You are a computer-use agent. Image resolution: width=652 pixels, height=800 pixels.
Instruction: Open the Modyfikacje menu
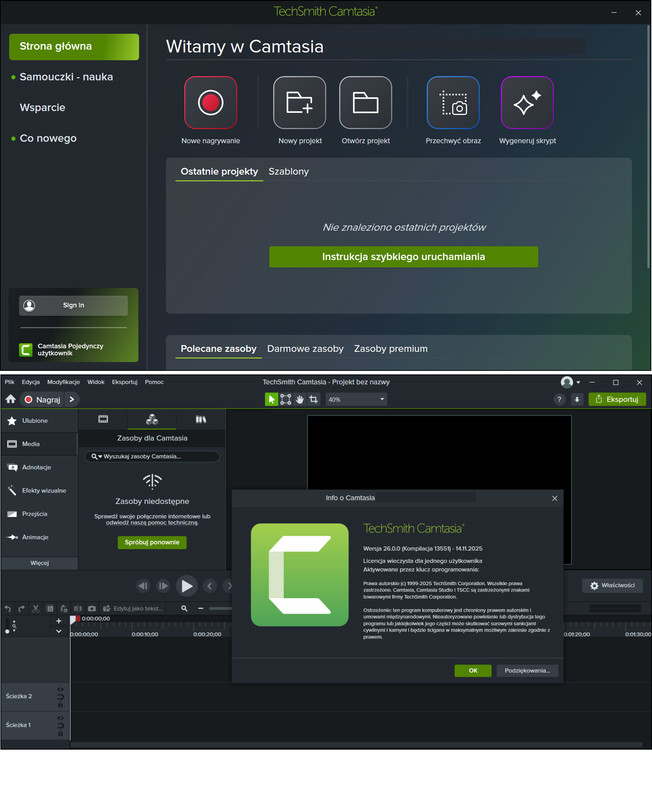pos(63,382)
